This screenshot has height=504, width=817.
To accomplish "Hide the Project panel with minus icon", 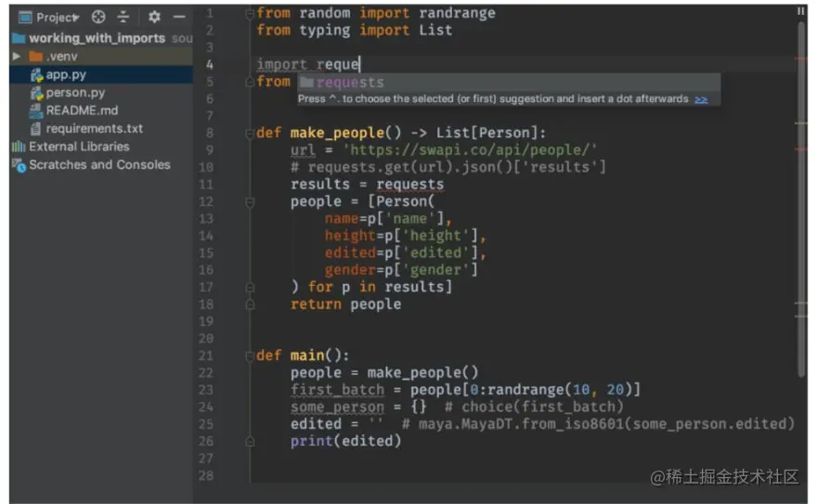I will pos(179,18).
